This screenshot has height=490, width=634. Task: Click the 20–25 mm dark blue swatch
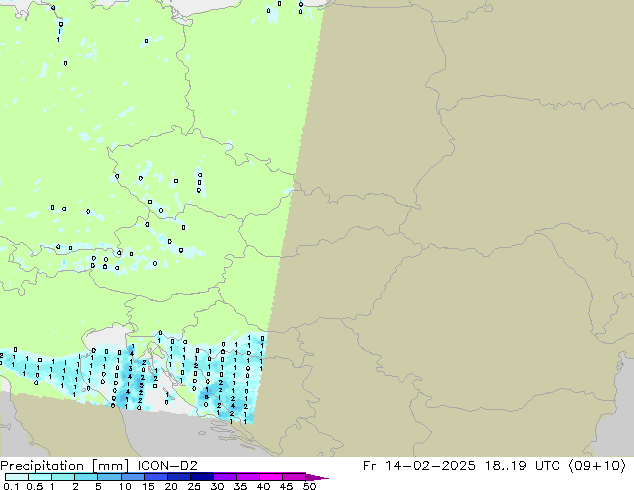point(178,477)
